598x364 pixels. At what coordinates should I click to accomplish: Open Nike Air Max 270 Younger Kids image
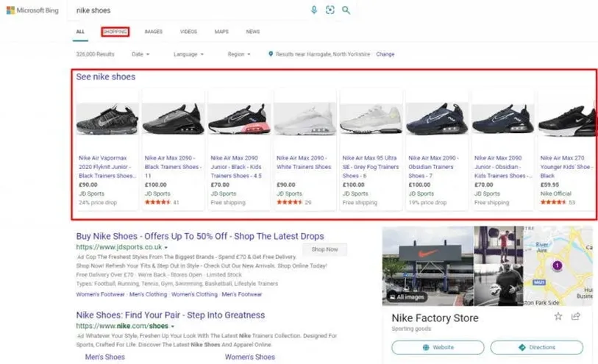[x=566, y=119]
